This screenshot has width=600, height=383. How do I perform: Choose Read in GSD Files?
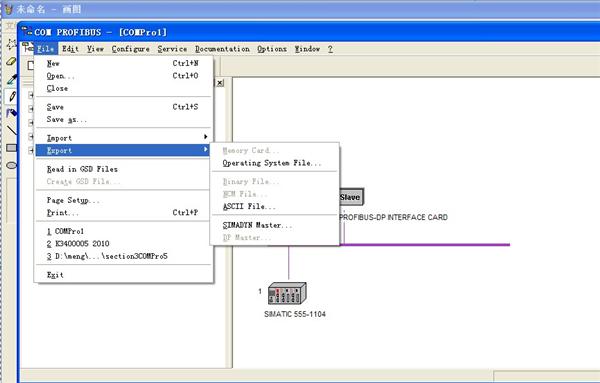[82, 169]
